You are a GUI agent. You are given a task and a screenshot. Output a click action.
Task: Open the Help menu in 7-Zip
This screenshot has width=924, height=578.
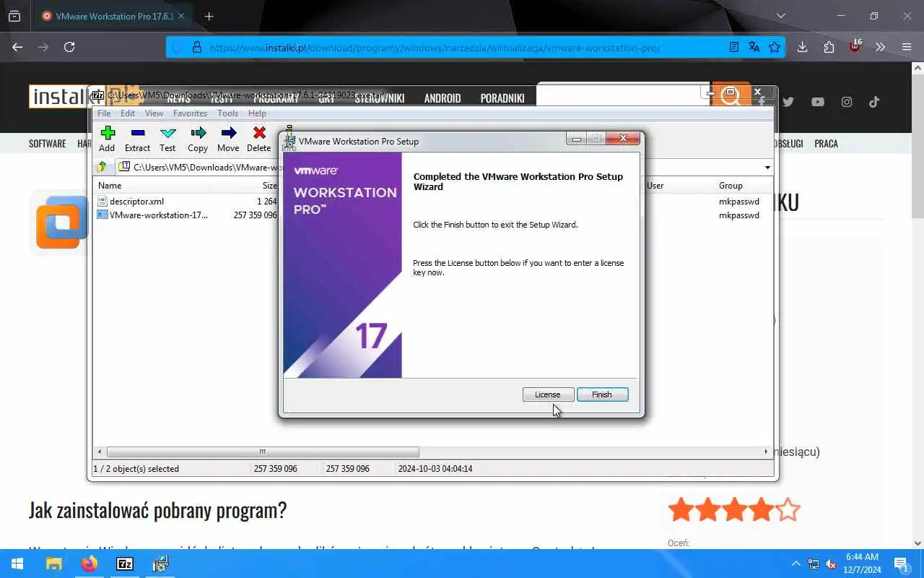click(x=257, y=113)
